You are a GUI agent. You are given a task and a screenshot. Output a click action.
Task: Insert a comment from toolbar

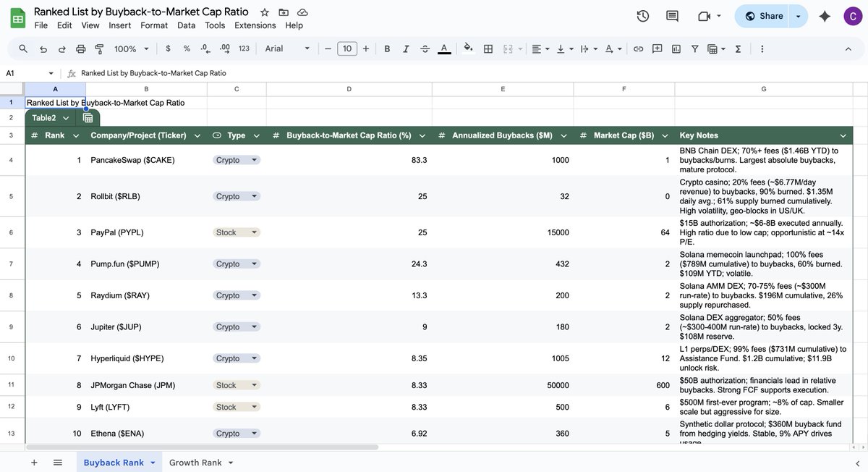click(657, 49)
